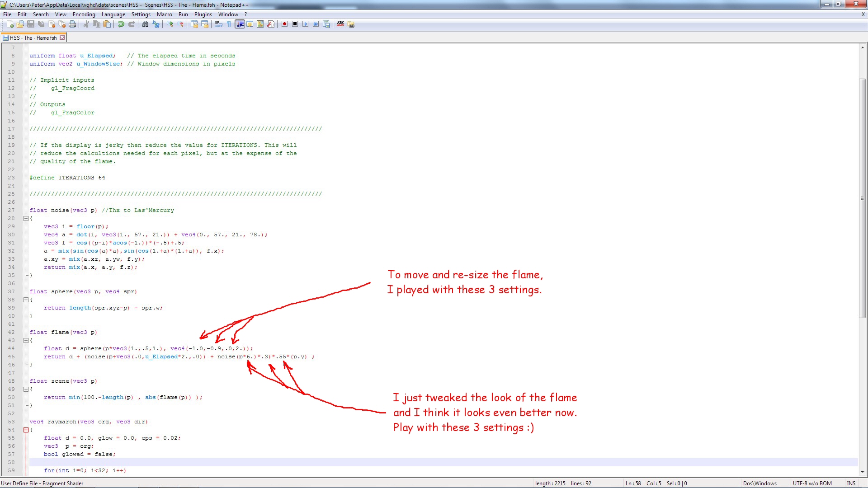This screenshot has height=488, width=868.
Task: Open Find with the binoculars icon
Action: tap(145, 24)
